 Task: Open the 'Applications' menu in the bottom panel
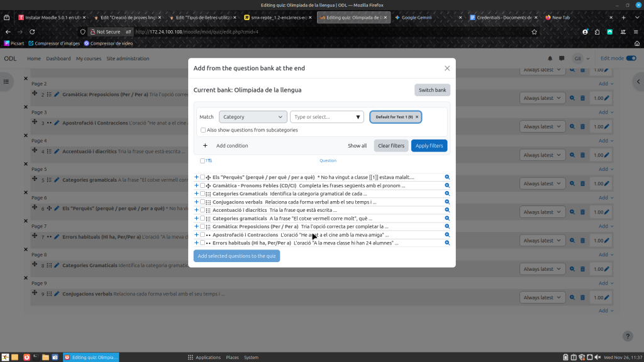coord(204,357)
